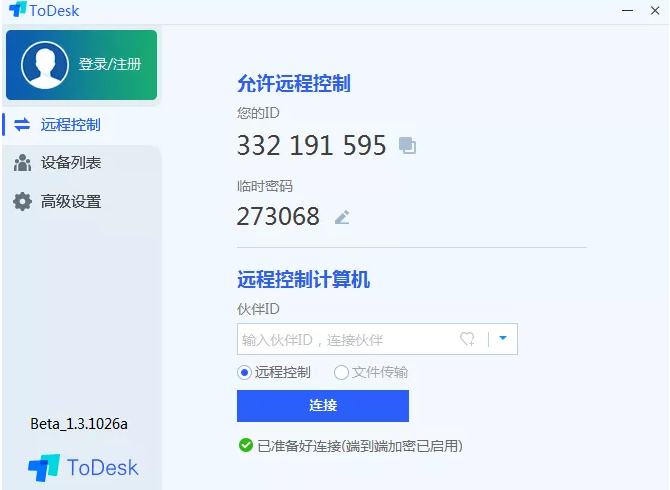Viewport: 670px width, 490px height.
Task: Open 设备列表 in the sidebar
Action: pyautogui.click(x=70, y=163)
